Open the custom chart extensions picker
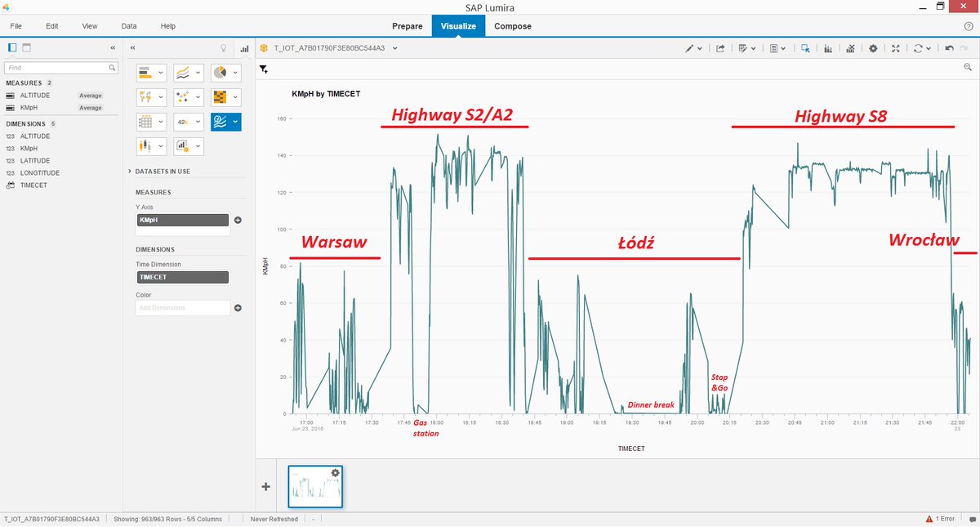The height and width of the screenshot is (527, 980). [x=189, y=146]
